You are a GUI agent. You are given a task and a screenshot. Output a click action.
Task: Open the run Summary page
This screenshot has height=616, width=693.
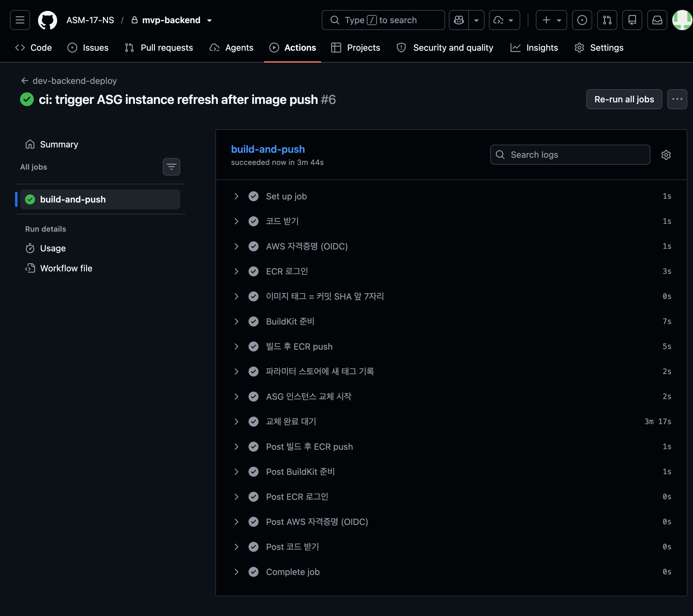pos(100,144)
